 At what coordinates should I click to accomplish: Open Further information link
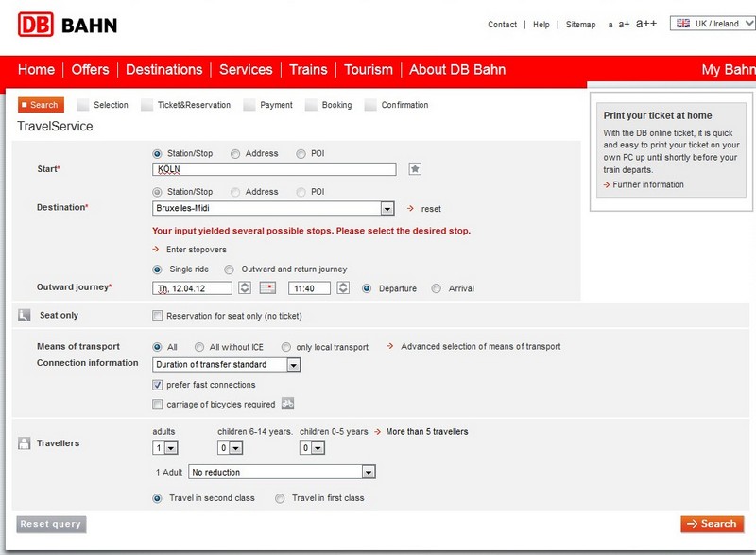pyautogui.click(x=648, y=184)
